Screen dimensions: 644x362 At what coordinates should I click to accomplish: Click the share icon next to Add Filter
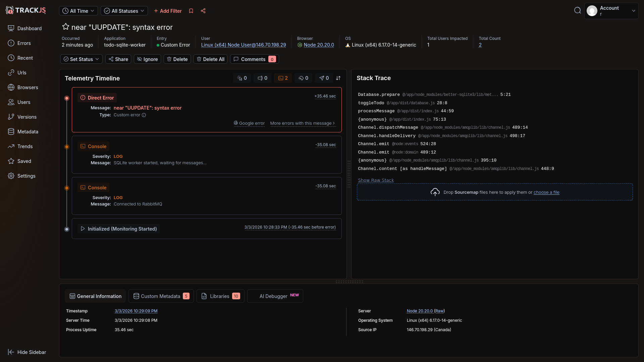pyautogui.click(x=203, y=11)
